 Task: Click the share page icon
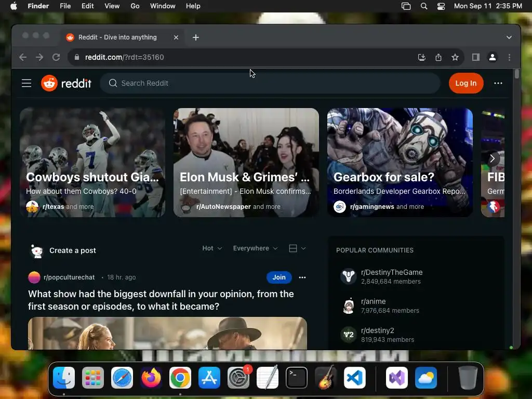point(438,57)
